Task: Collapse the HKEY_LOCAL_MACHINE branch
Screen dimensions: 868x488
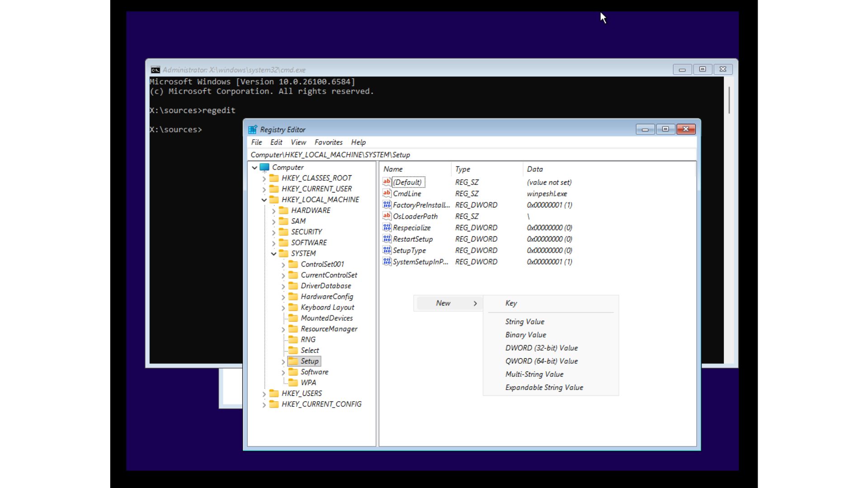Action: point(264,199)
